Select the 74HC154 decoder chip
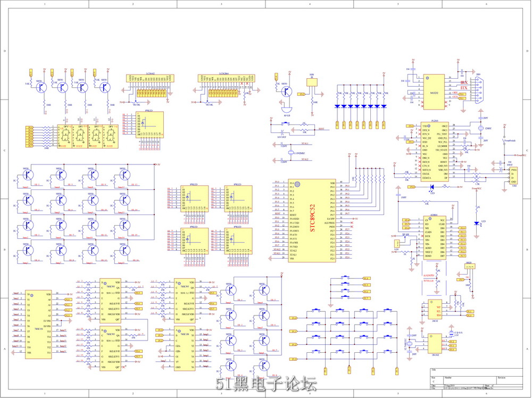This screenshot has height=398, width=532. click(39, 325)
